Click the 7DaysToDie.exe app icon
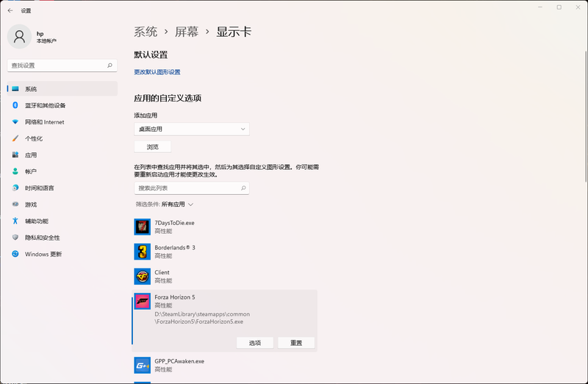The width and height of the screenshot is (588, 384). point(142,227)
